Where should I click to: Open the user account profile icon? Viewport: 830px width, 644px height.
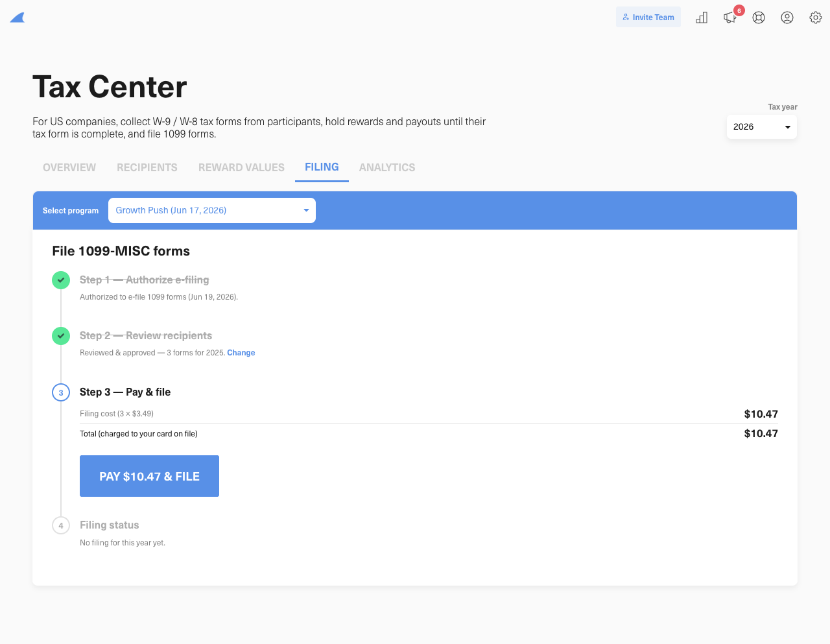(x=787, y=18)
